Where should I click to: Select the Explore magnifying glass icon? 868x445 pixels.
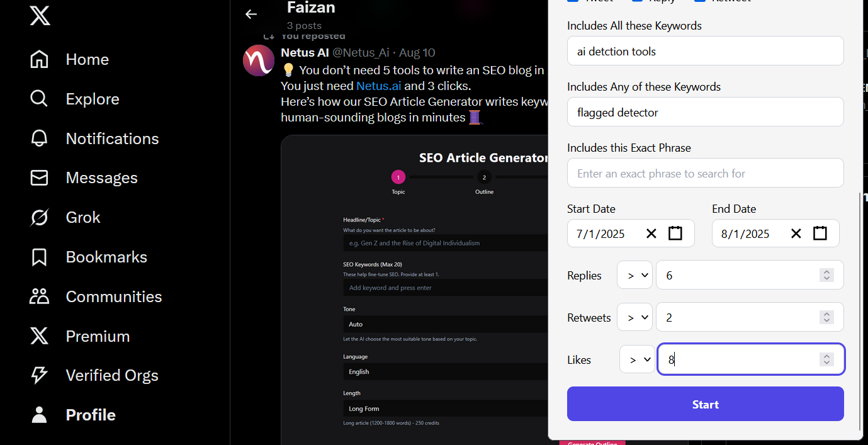point(38,98)
